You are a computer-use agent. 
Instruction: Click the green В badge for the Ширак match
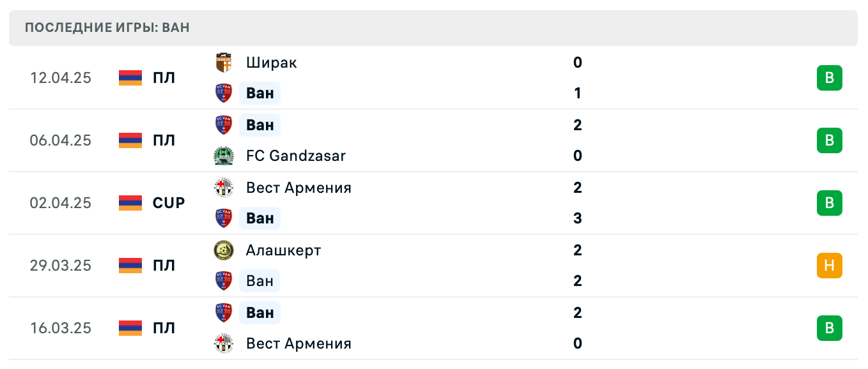click(829, 78)
